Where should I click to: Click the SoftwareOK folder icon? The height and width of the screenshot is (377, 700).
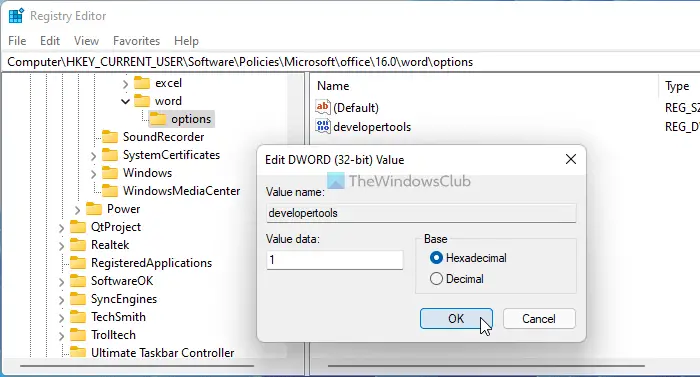click(78, 281)
